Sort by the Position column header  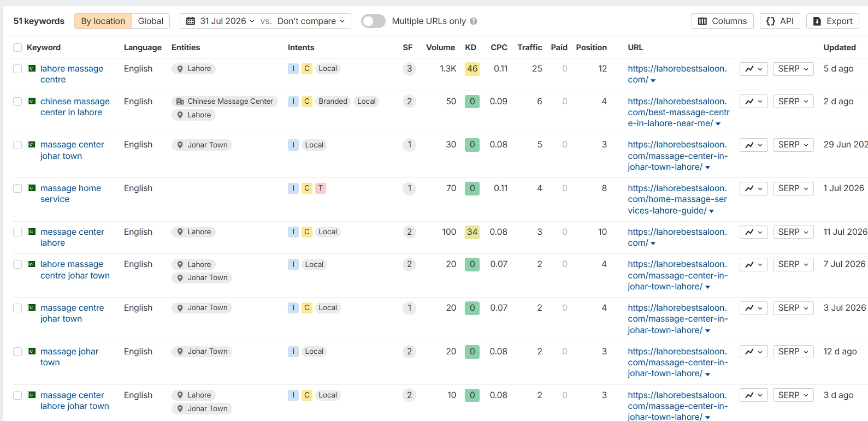591,48
